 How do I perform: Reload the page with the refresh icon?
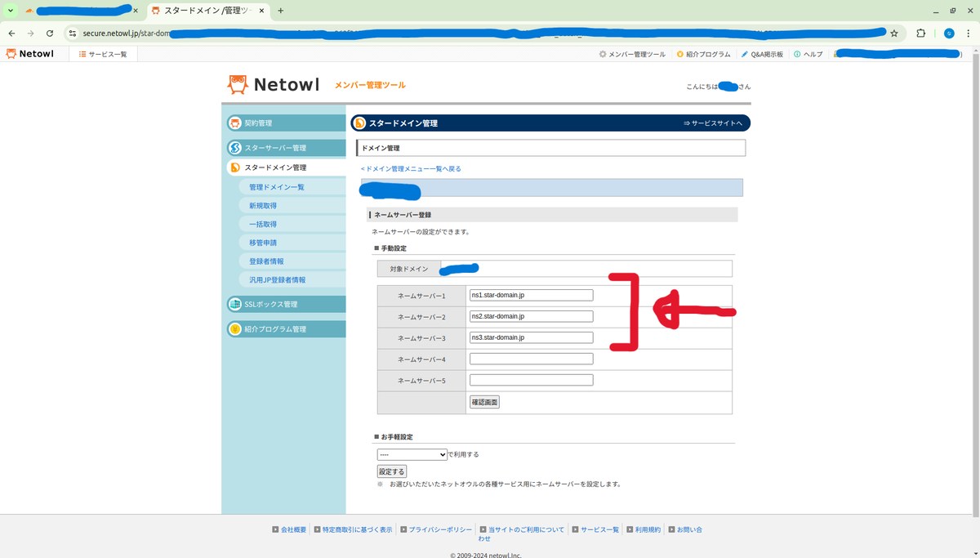point(50,33)
